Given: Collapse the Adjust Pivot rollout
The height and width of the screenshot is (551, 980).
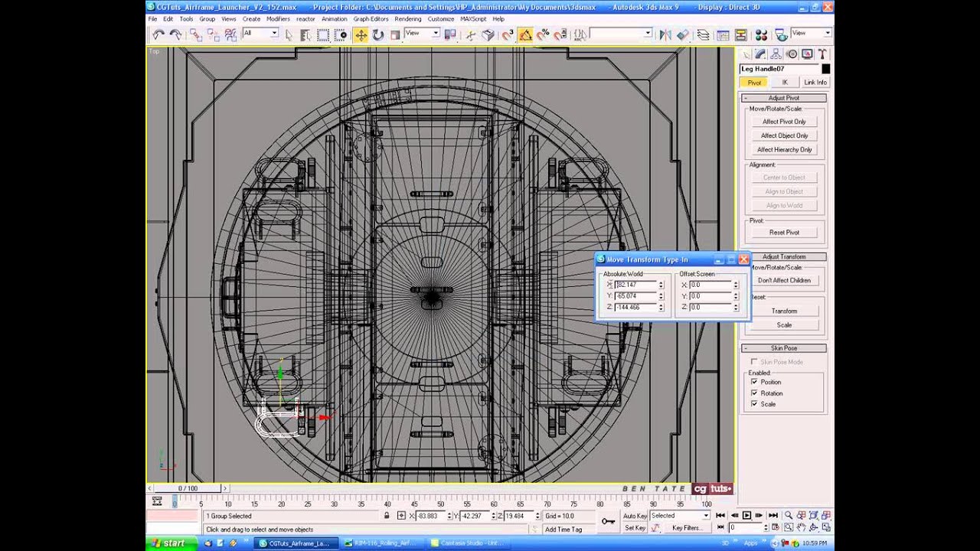Looking at the screenshot, I should [783, 98].
